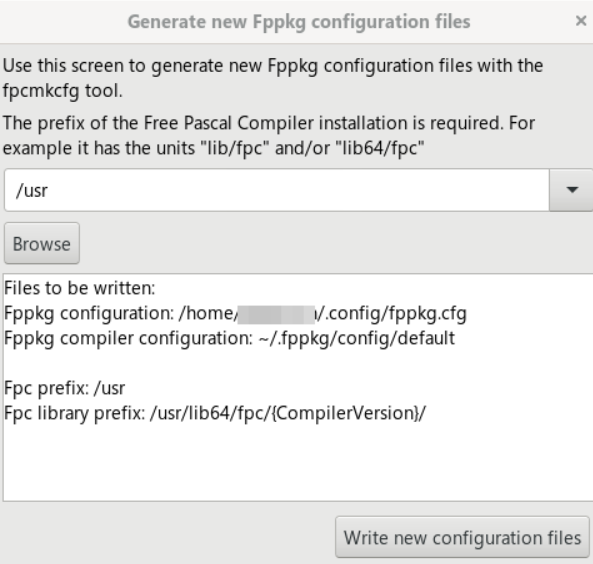Click the Free Pascal Compiler prefix hint text
The width and height of the screenshot is (593, 564).
(269, 135)
